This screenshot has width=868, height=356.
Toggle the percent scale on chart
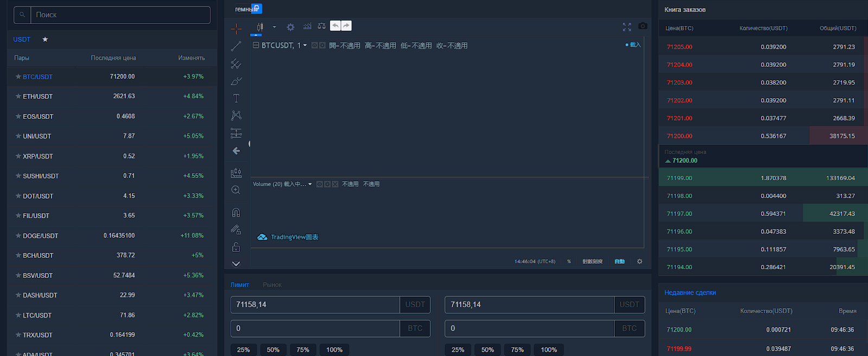[569, 262]
